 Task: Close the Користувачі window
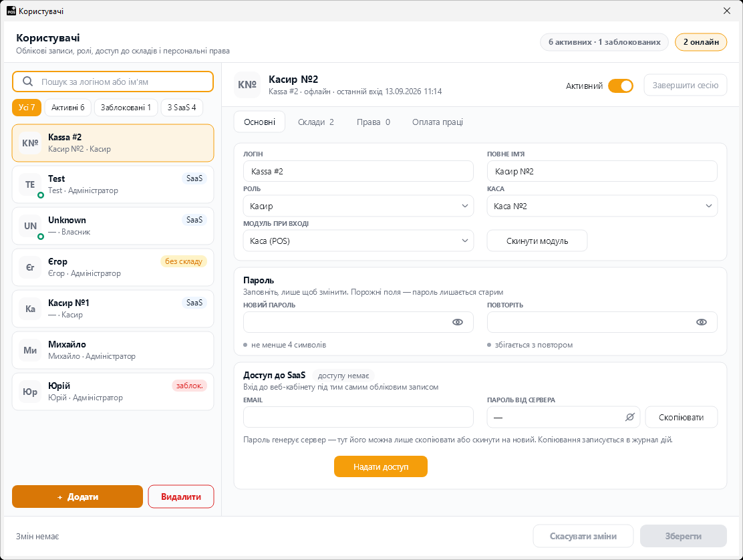[x=727, y=11]
